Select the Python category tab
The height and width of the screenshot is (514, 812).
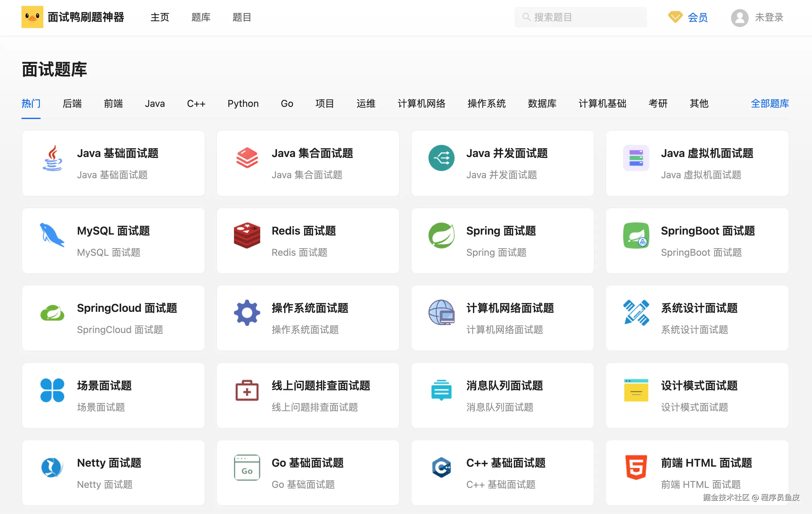pyautogui.click(x=243, y=103)
